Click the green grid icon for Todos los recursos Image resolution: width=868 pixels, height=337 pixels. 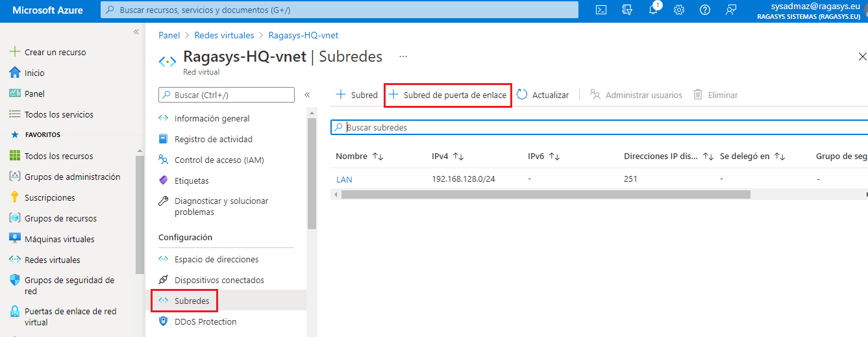point(15,156)
